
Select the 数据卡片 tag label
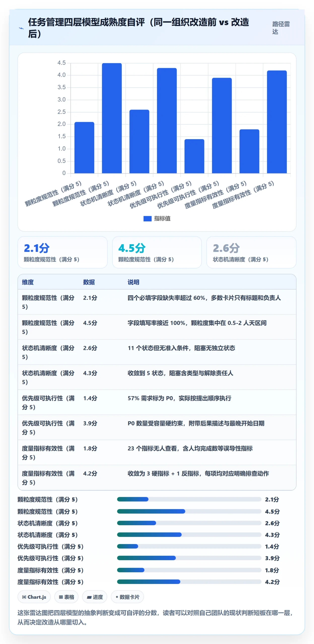tap(130, 597)
